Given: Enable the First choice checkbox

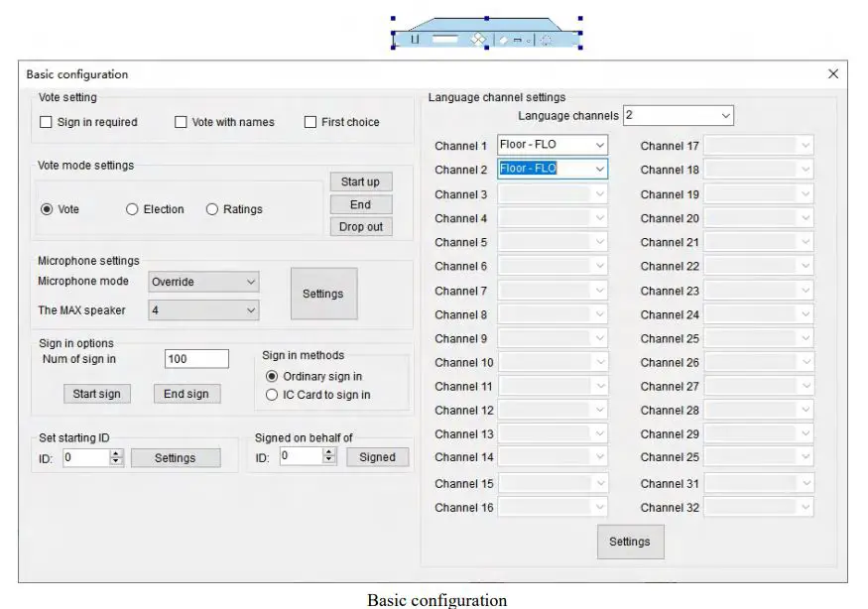Looking at the screenshot, I should point(310,122).
